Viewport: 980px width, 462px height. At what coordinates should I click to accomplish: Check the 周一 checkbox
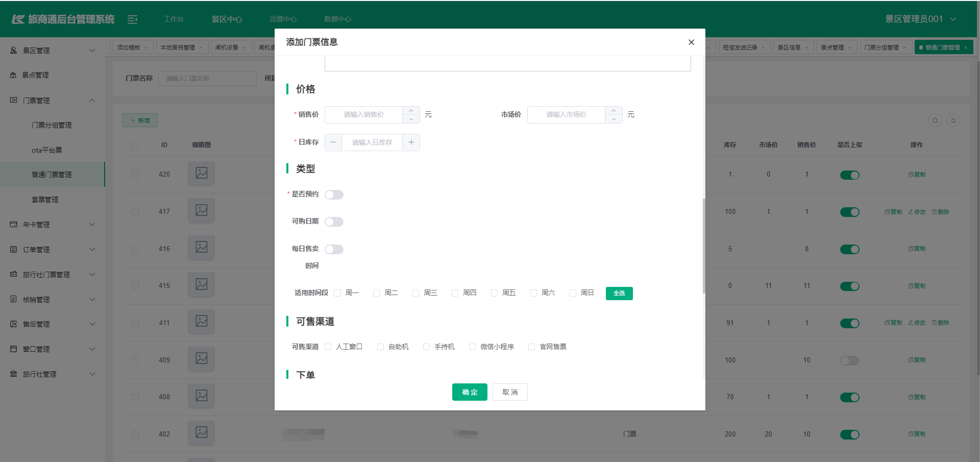[337, 293]
